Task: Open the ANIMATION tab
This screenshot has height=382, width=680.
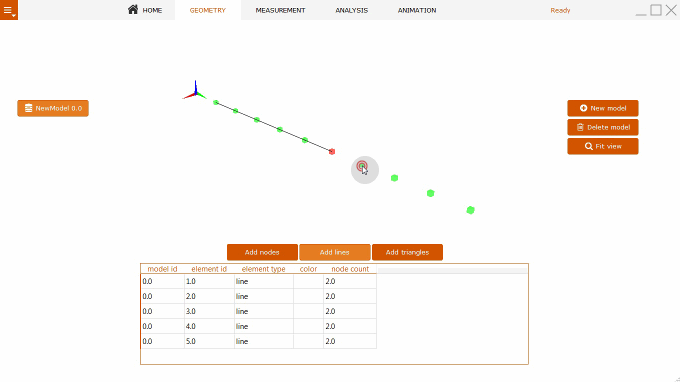Action: coord(417,10)
